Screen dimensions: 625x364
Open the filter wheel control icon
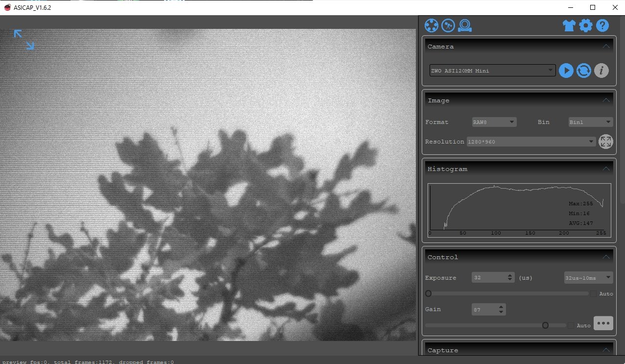click(431, 25)
